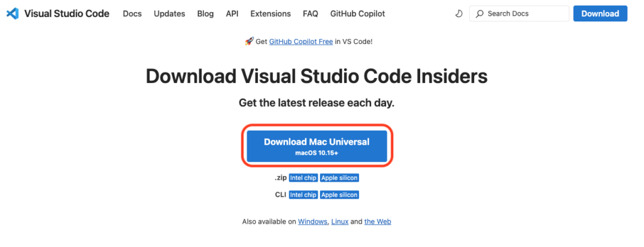Image resolution: width=644 pixels, height=247 pixels.
Task: Open GitHub Copilot nav item
Action: [x=358, y=14]
